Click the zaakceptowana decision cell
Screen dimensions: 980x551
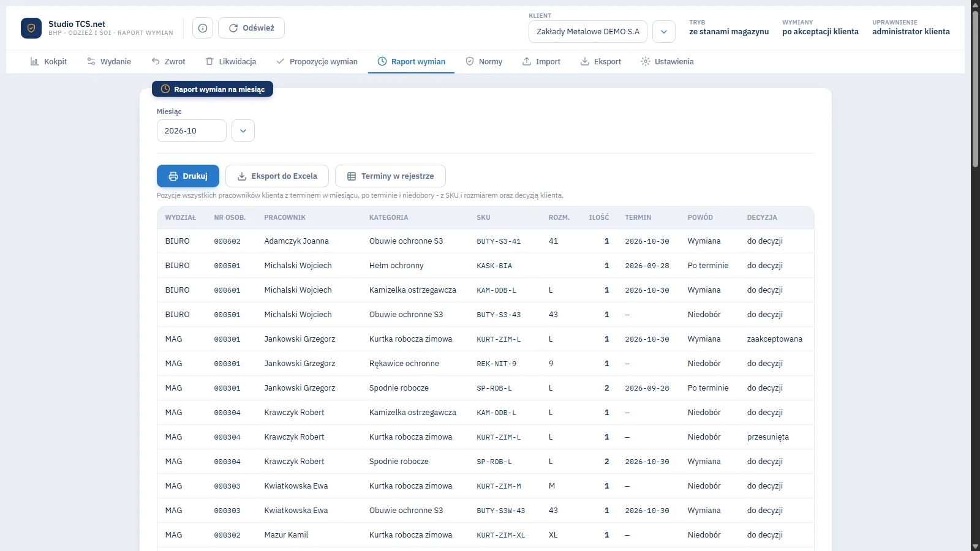(775, 339)
